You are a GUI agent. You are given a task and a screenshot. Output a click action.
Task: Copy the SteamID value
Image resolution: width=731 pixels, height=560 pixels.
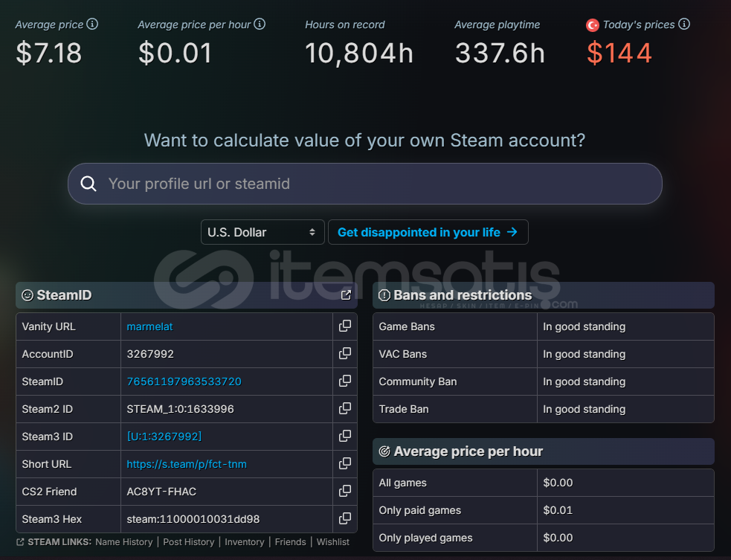click(x=345, y=381)
